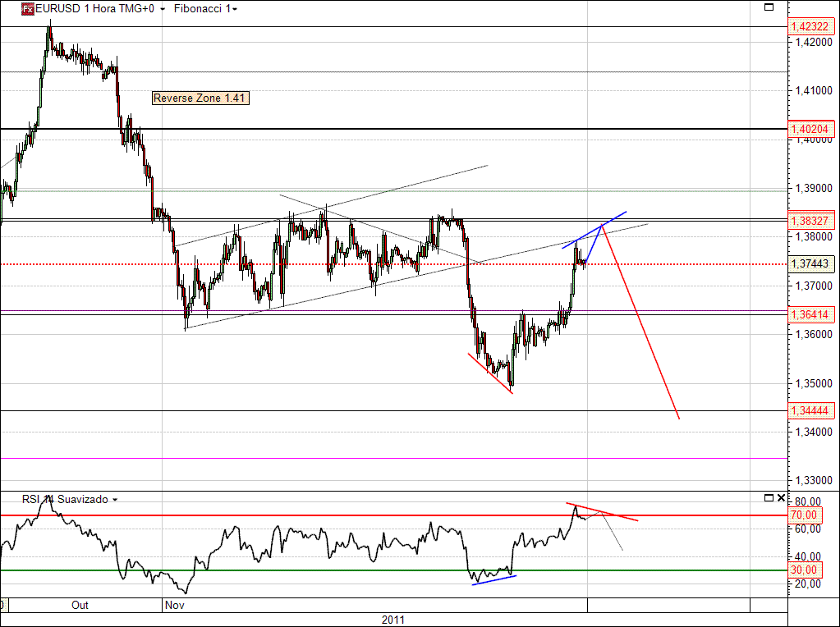Click the 1,34444 price level label
Image resolution: width=840 pixels, height=627 pixels.
tap(810, 410)
